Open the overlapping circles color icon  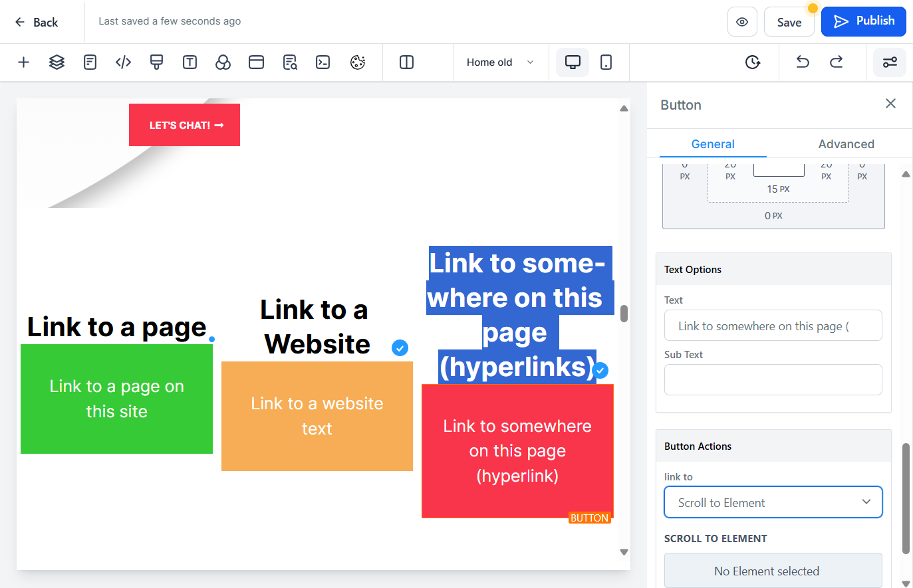click(x=223, y=62)
